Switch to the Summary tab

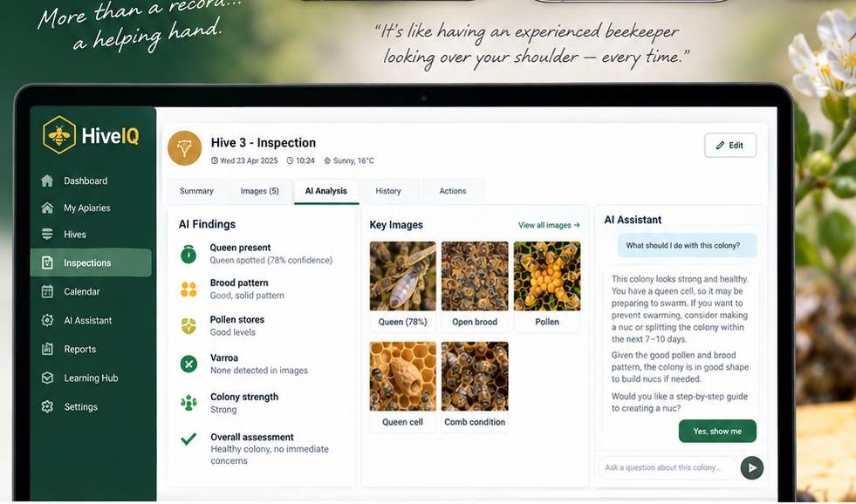coord(196,192)
